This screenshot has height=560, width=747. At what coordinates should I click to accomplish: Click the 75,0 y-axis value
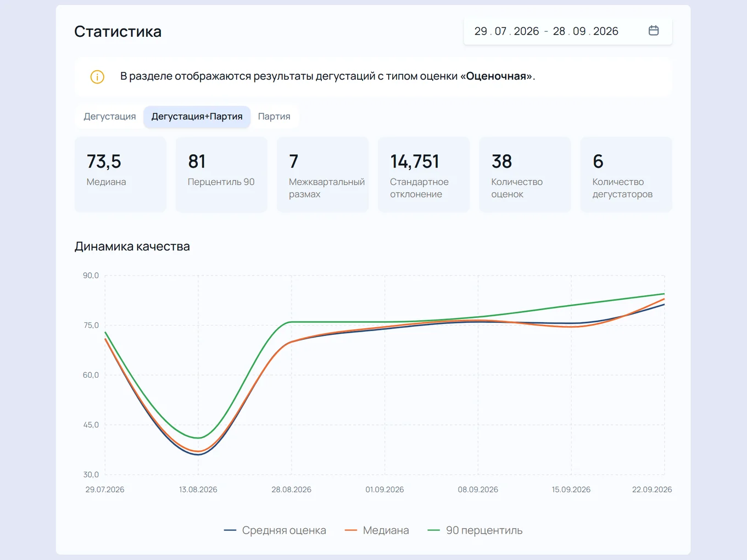(x=91, y=326)
